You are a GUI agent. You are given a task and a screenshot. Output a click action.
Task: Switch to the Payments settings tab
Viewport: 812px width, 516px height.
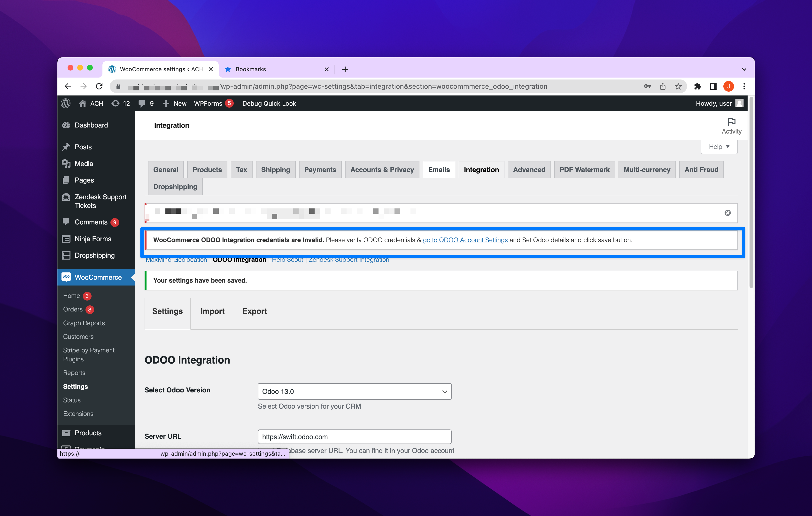pyautogui.click(x=320, y=170)
